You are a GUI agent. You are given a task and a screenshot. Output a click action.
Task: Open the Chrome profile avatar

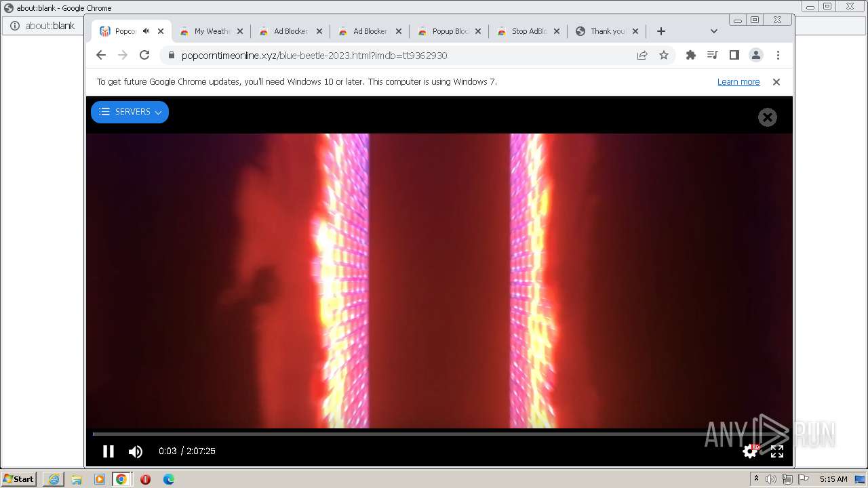(x=756, y=56)
